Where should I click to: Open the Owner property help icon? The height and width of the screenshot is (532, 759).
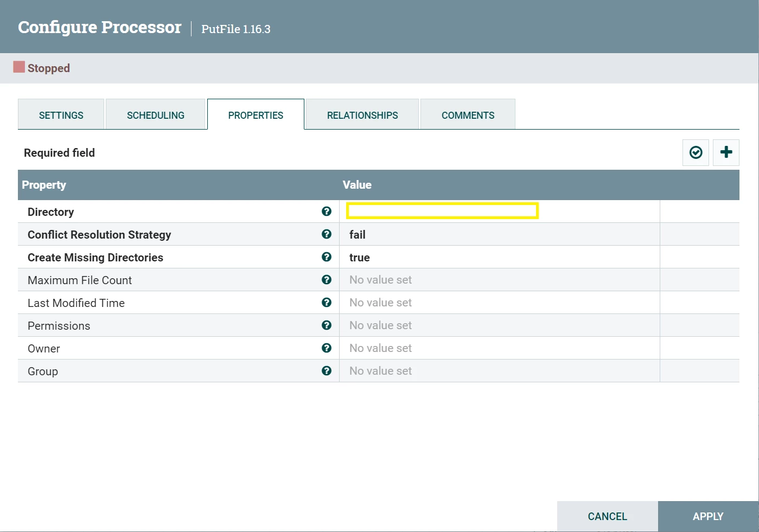click(x=327, y=348)
